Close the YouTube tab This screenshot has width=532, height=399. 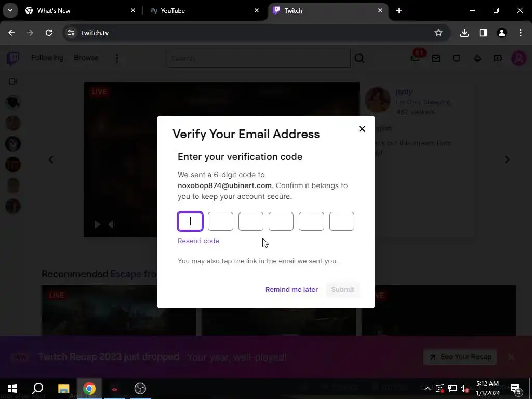coord(257,10)
